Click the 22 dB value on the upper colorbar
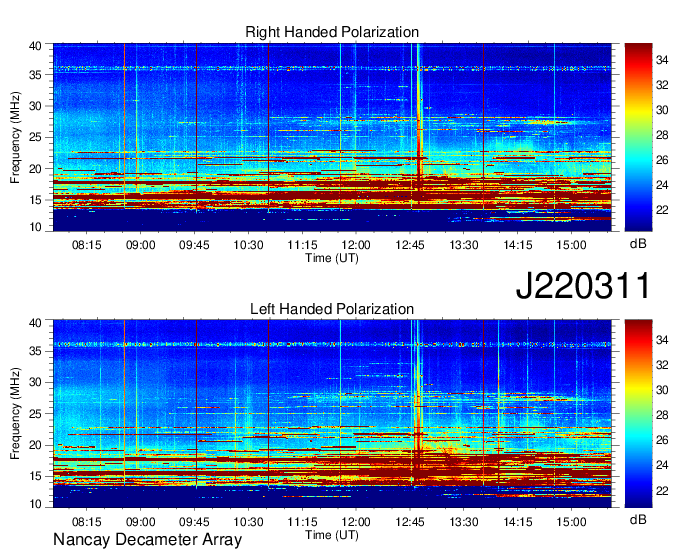 tap(662, 210)
